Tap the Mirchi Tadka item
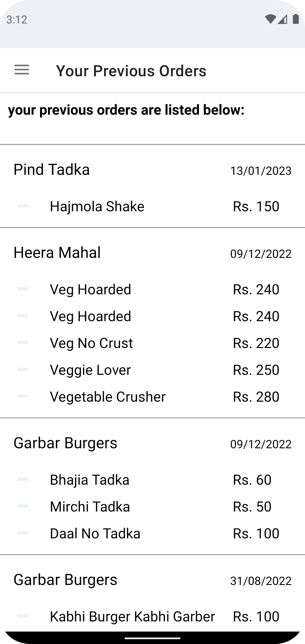The image size is (305, 644). tap(90, 506)
